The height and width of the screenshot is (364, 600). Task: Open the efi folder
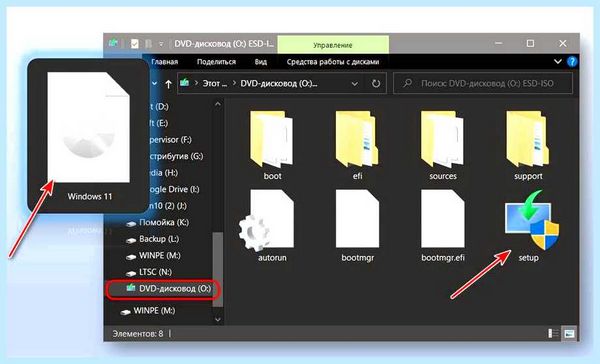pos(357,145)
